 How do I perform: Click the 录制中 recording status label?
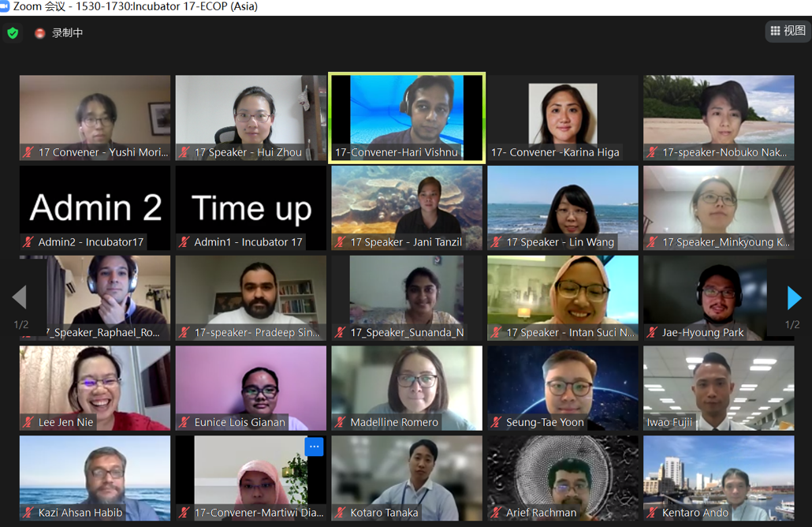tap(67, 33)
